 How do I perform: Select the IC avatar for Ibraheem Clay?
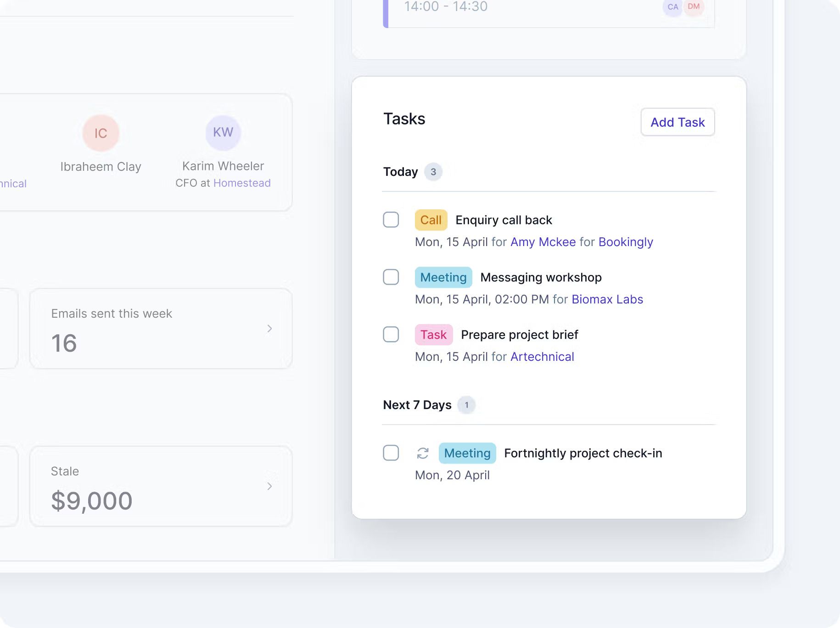[x=101, y=133]
